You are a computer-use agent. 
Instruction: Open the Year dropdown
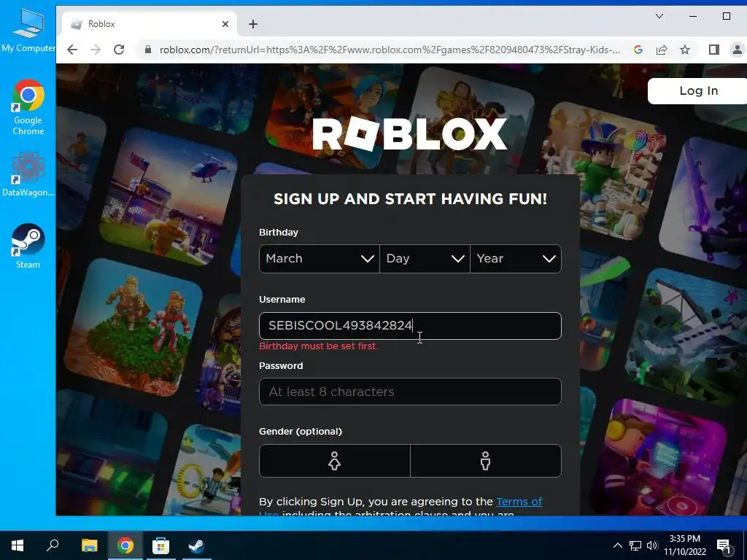[516, 259]
